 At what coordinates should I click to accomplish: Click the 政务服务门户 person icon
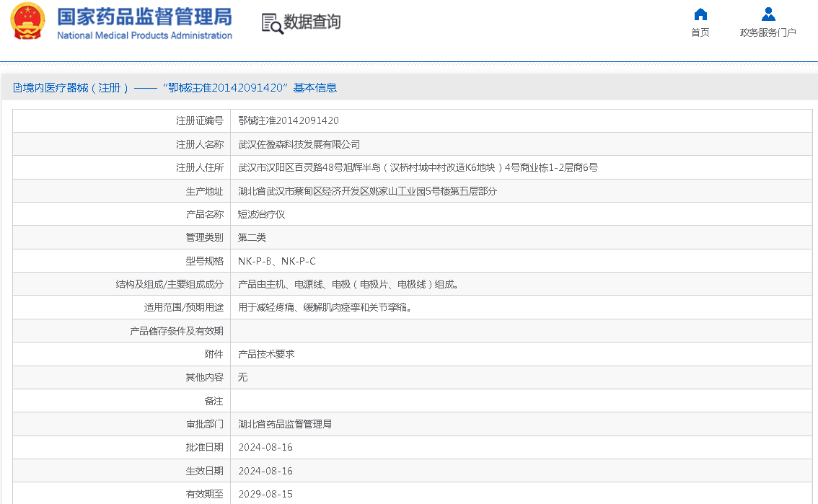(768, 14)
